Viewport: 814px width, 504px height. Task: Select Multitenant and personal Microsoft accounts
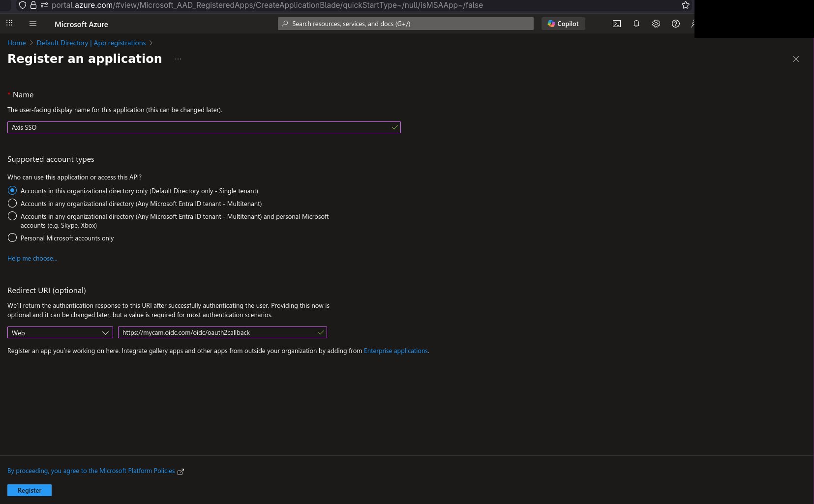pyautogui.click(x=12, y=216)
